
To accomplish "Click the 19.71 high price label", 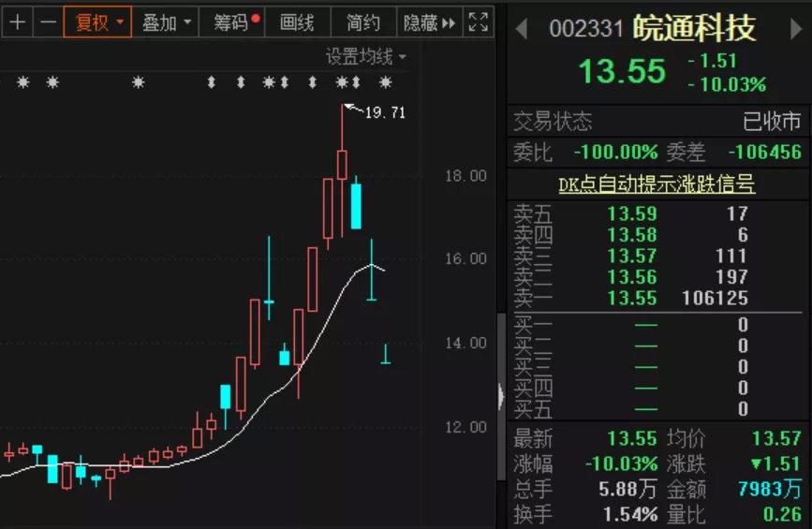I will tap(385, 112).
